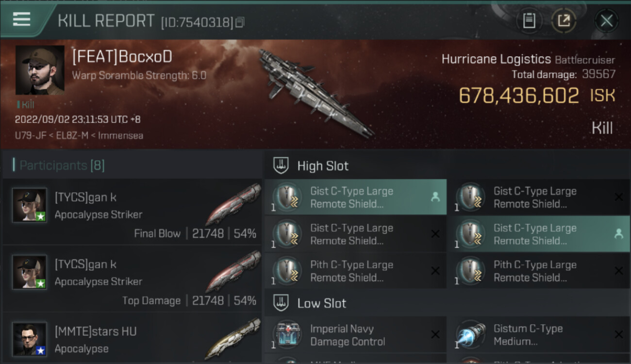The height and width of the screenshot is (364, 631).
Task: Open stars HU Apocalypse participant entry
Action: [132, 338]
